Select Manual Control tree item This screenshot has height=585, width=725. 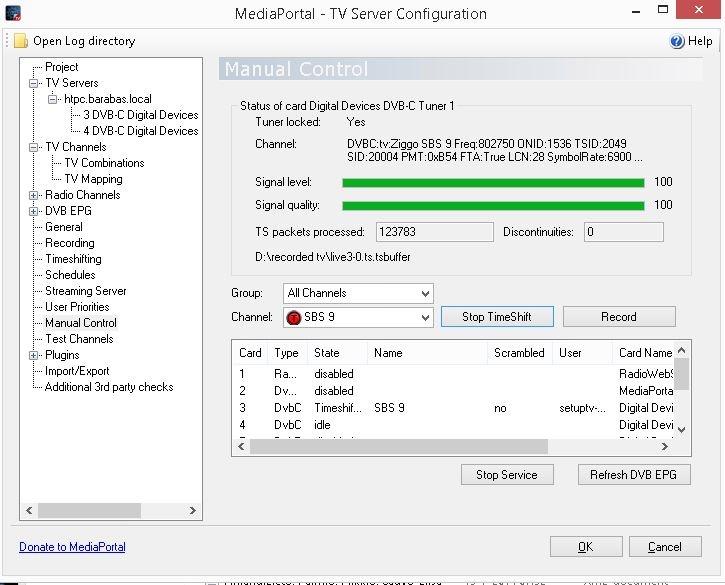coord(81,323)
